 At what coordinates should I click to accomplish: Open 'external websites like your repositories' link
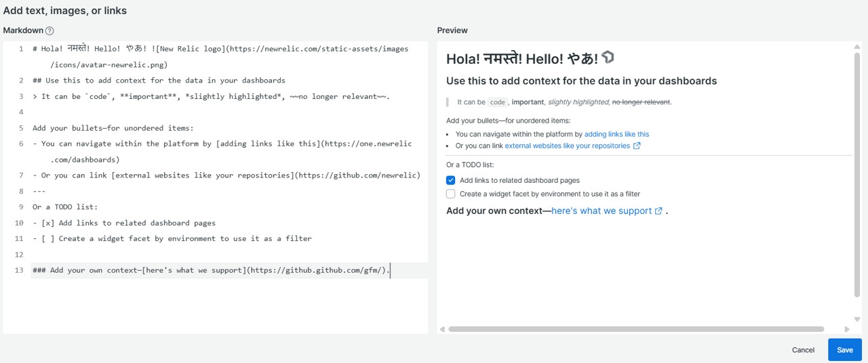click(x=567, y=146)
